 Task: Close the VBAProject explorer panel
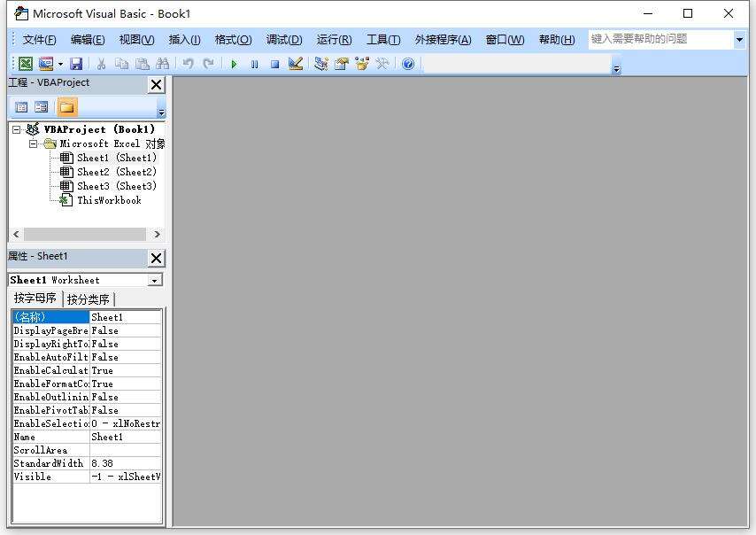pyautogui.click(x=156, y=85)
